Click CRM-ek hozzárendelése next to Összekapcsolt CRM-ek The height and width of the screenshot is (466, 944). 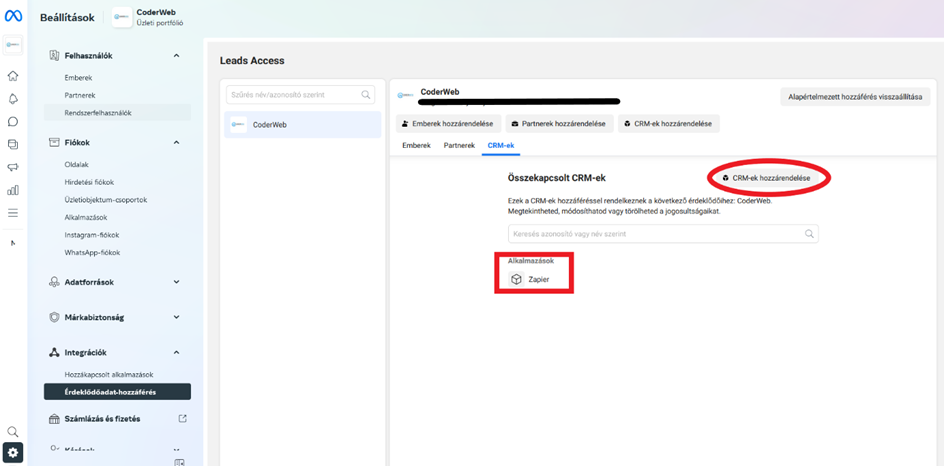(767, 178)
